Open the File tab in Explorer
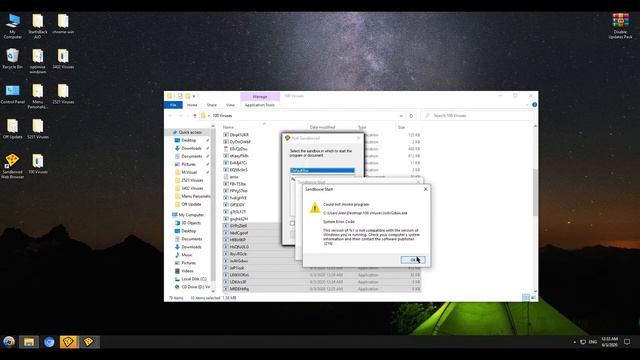Image resolution: width=640 pixels, height=360 pixels. 173,105
